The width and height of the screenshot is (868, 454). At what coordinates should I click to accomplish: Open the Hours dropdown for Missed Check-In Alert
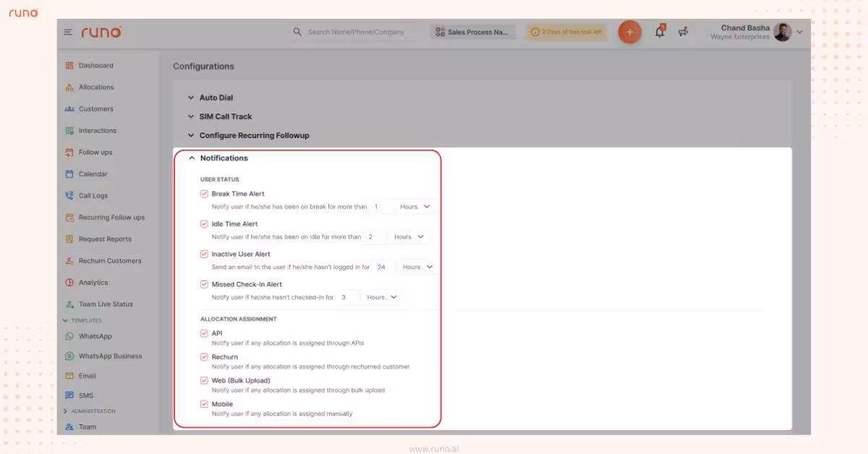coord(382,296)
